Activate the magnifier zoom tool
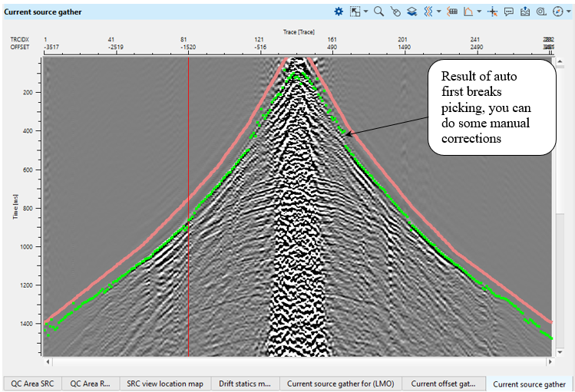575x392 pixels. click(378, 12)
